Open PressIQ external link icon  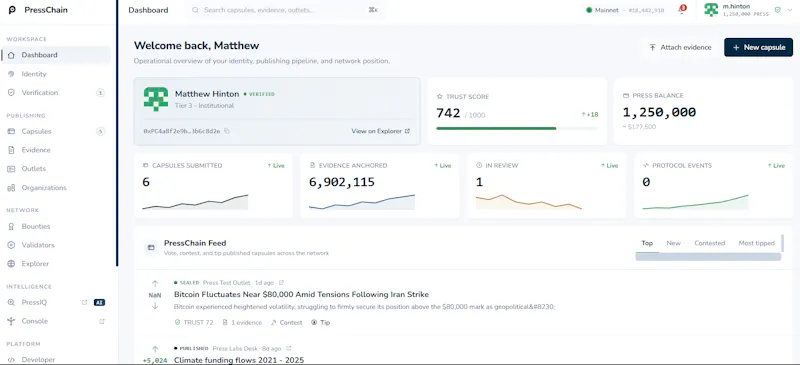point(85,302)
